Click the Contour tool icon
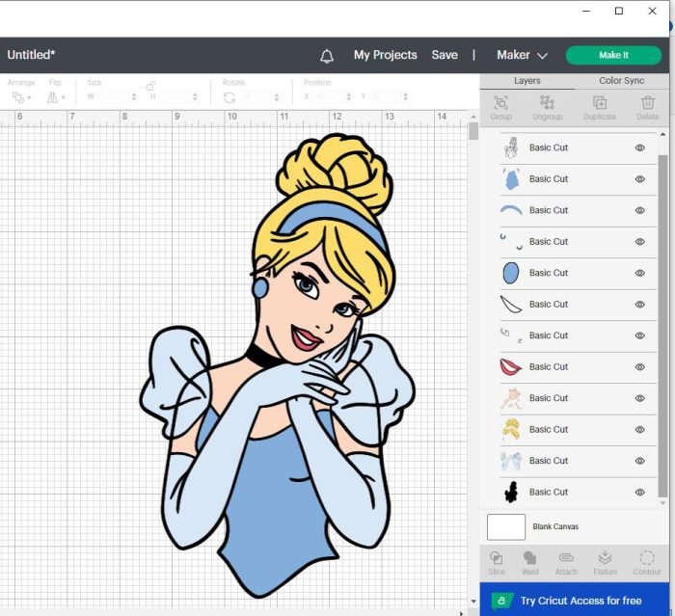Viewport: 675px width, 616px height. pyautogui.click(x=647, y=558)
